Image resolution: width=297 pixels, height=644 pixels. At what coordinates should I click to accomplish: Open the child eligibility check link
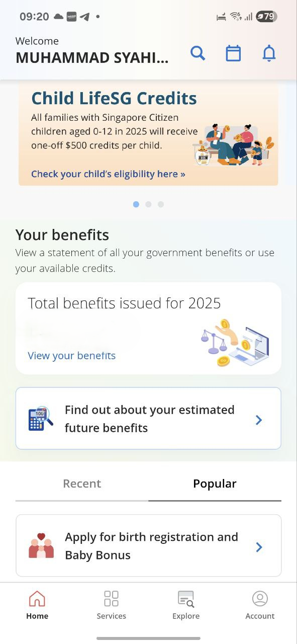(x=108, y=174)
